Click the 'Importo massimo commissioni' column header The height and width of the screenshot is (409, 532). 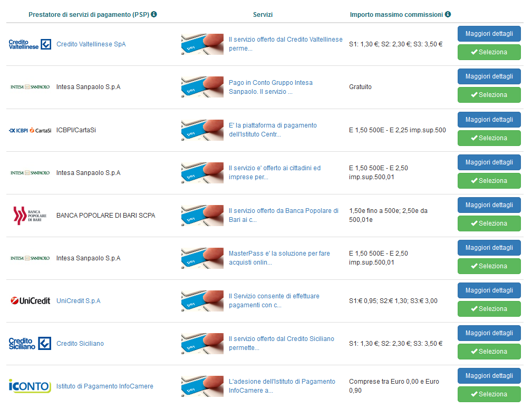[x=396, y=15]
